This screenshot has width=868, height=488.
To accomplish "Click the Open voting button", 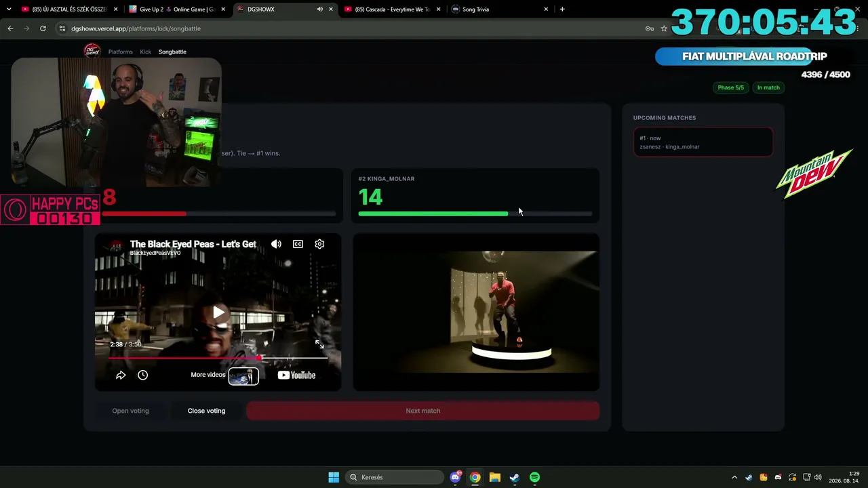I will [x=130, y=411].
